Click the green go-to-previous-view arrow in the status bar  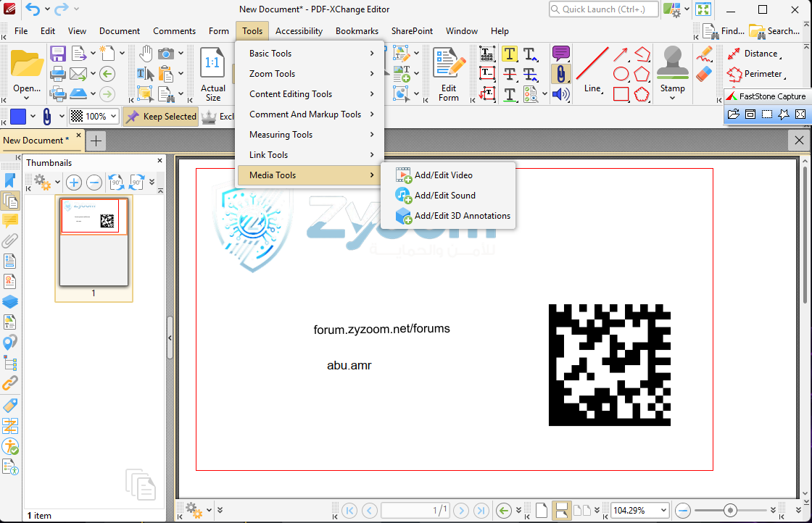pos(503,511)
